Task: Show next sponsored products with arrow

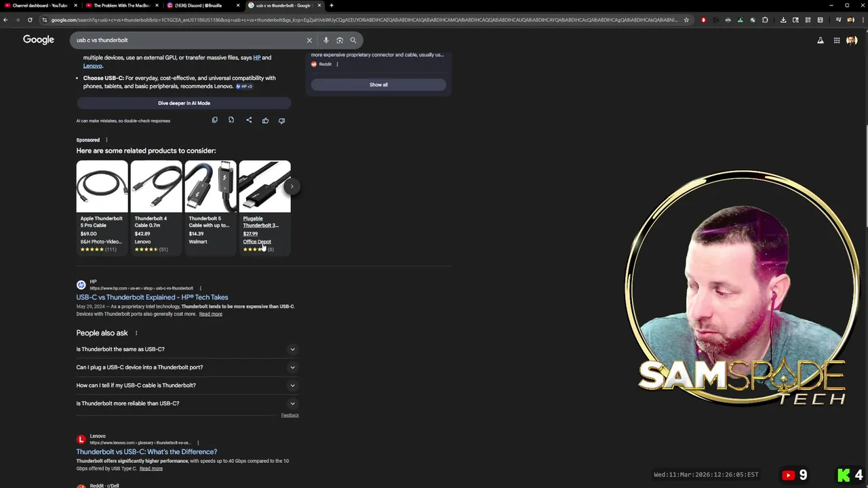Action: (292, 186)
